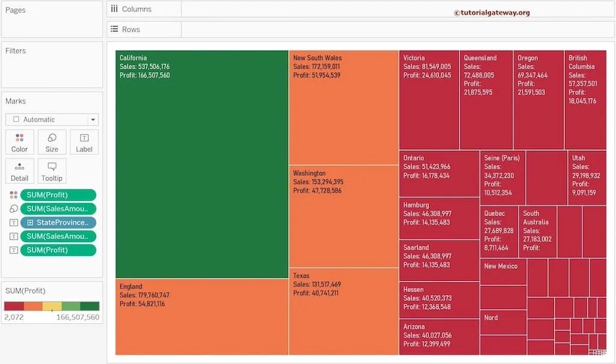Open the Detail shelf icon
This screenshot has height=364, width=616.
[19, 171]
